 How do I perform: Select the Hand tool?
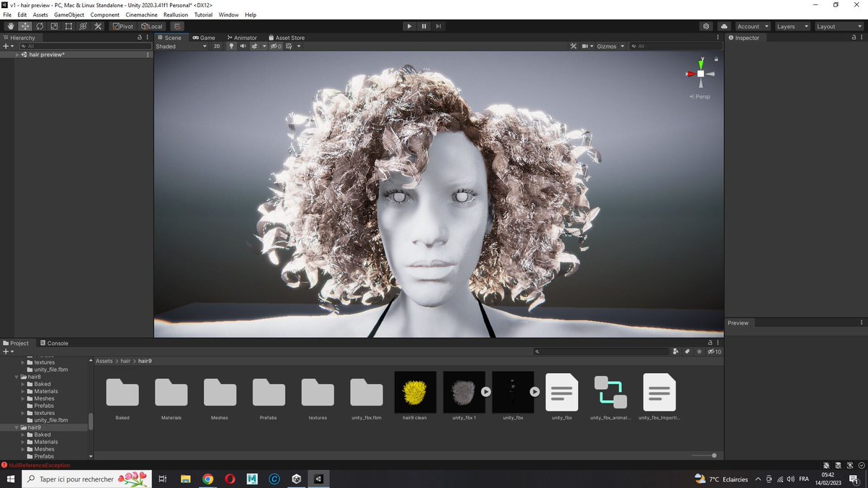[10, 26]
